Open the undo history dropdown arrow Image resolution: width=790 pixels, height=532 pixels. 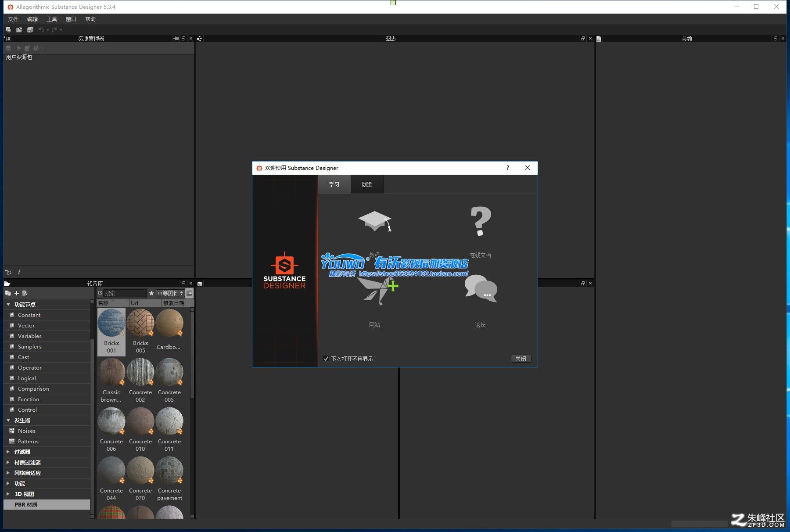tap(48, 30)
